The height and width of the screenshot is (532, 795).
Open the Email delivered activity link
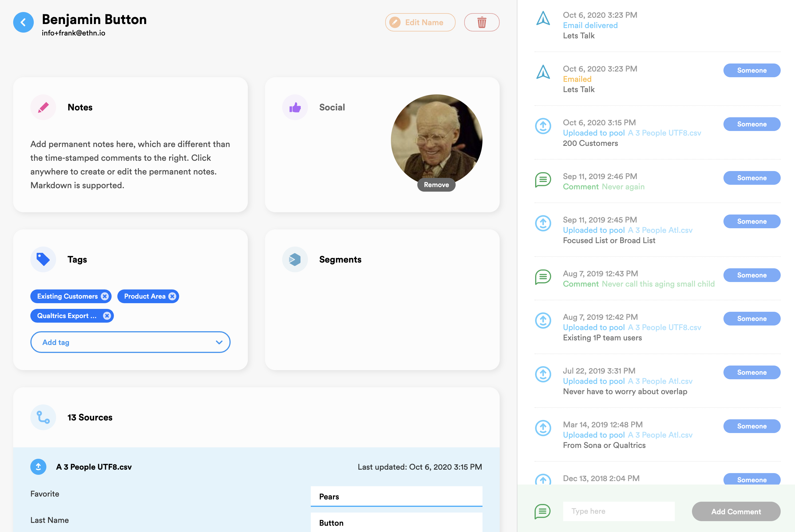[590, 25]
